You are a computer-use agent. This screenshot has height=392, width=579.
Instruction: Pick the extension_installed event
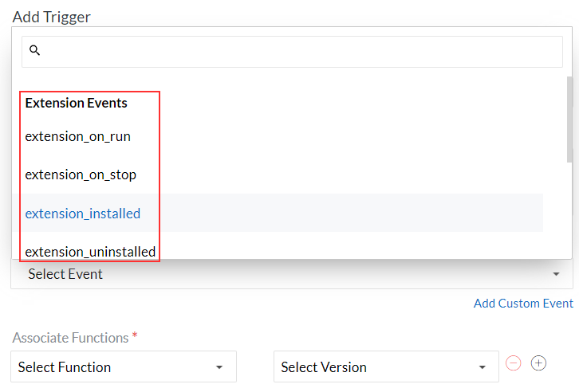83,214
